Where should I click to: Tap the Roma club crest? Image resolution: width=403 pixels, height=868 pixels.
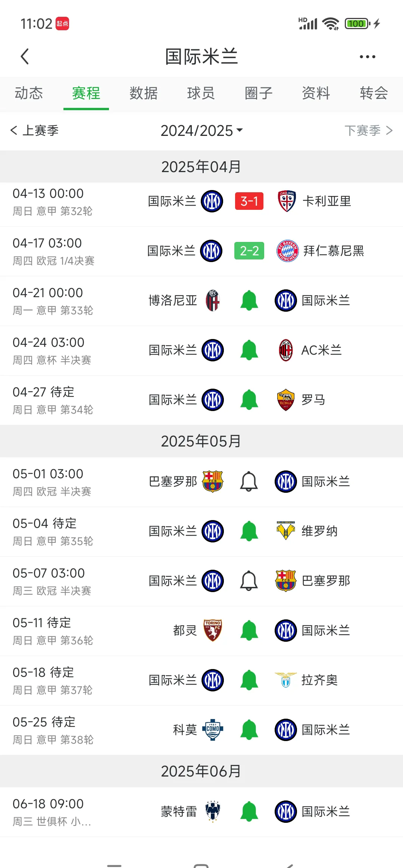point(286,400)
